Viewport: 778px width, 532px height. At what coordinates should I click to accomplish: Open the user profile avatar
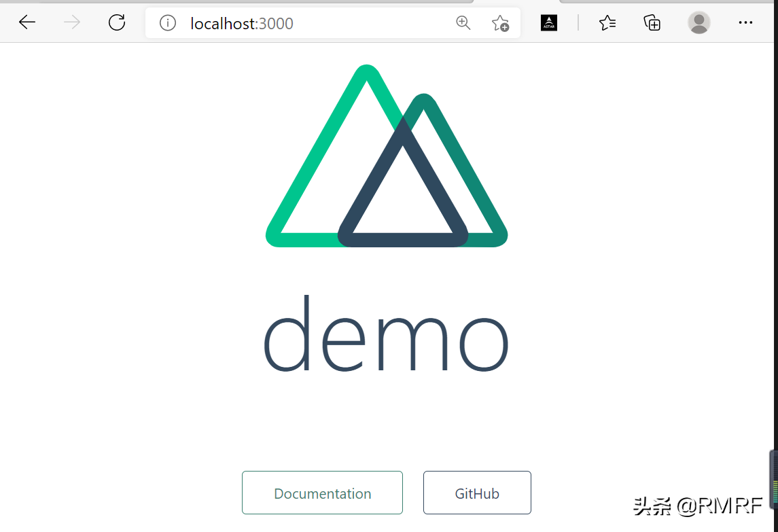[699, 23]
